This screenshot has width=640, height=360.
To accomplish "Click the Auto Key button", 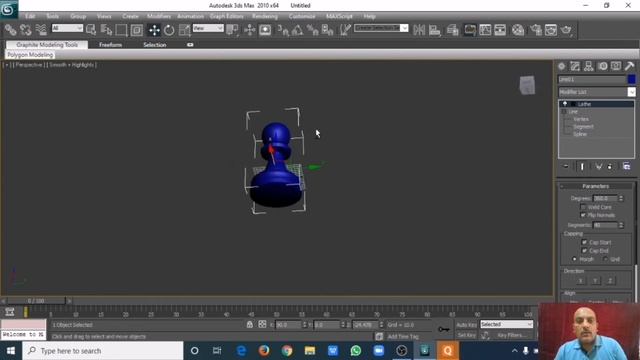I will click(467, 325).
